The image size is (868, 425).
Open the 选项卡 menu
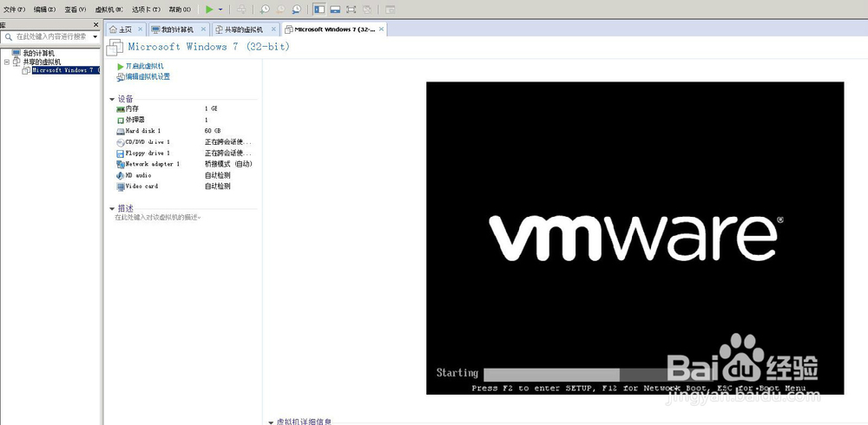pyautogui.click(x=146, y=10)
